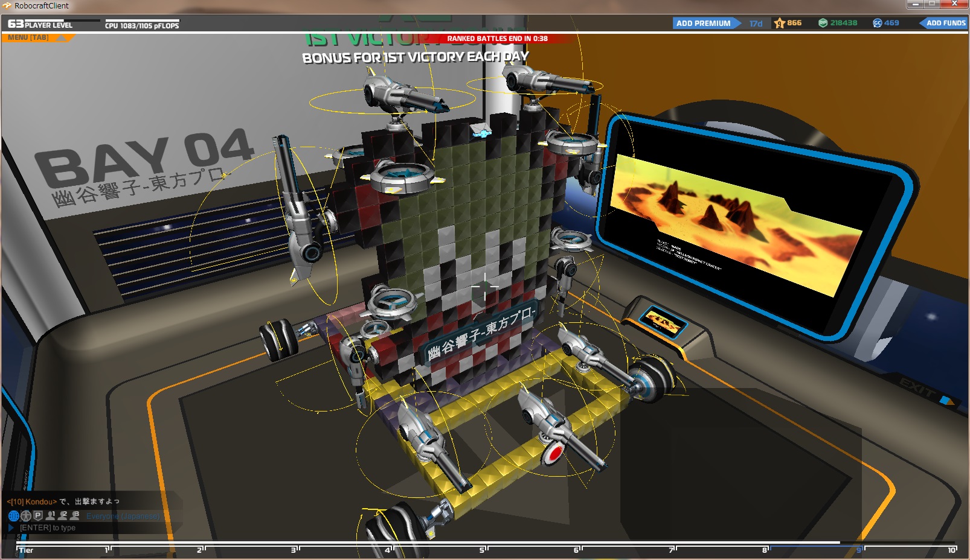Click the blue GC currency icon
Screen dimensions: 970x560
click(878, 23)
